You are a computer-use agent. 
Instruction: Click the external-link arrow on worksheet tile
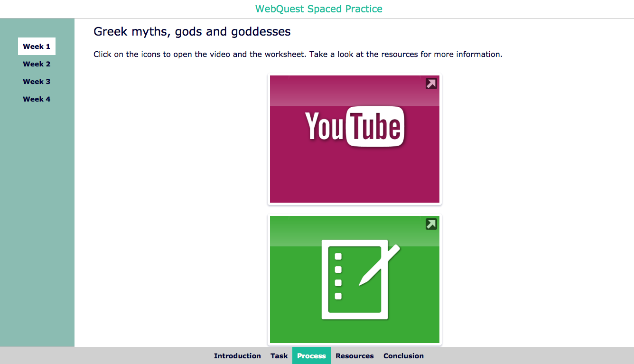pyautogui.click(x=431, y=224)
